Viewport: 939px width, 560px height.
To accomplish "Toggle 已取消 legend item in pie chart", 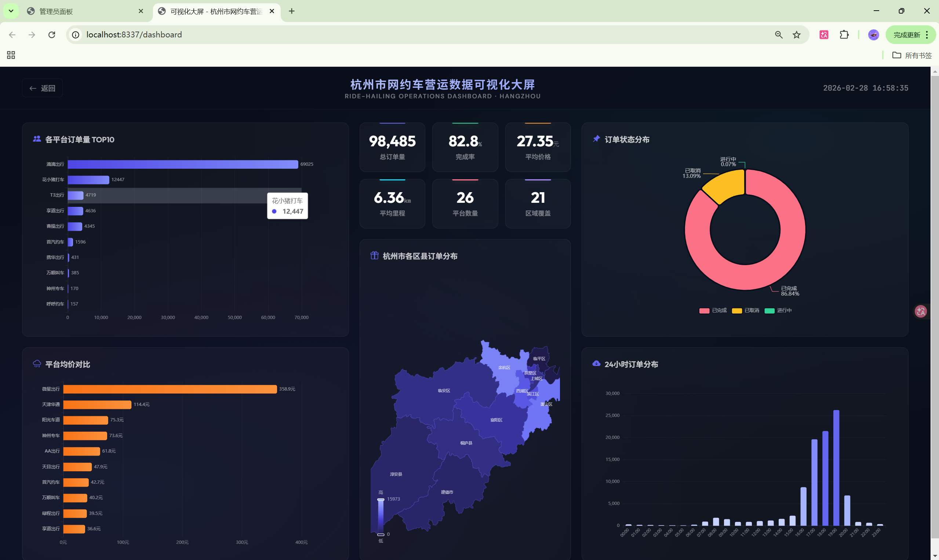I will pyautogui.click(x=745, y=311).
